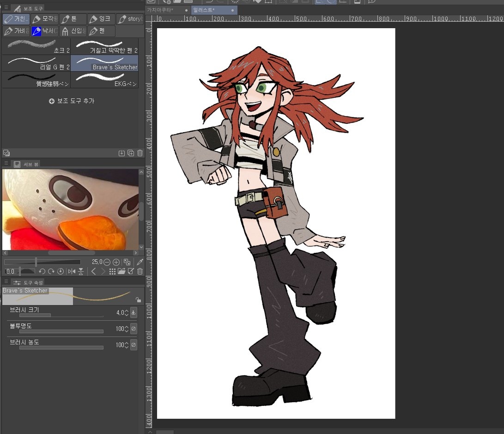
Task: Open the 도구 속성 panel hamburger menu
Action: pyautogui.click(x=6, y=282)
